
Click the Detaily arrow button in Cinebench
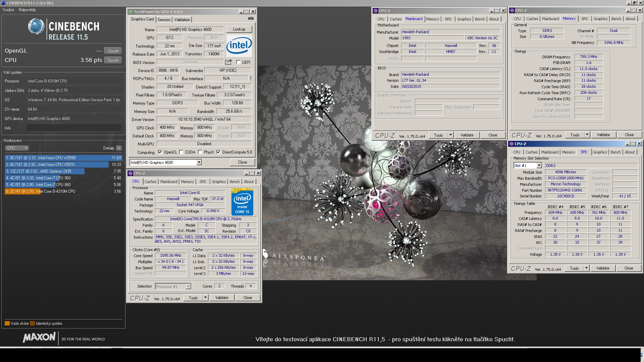click(119, 148)
